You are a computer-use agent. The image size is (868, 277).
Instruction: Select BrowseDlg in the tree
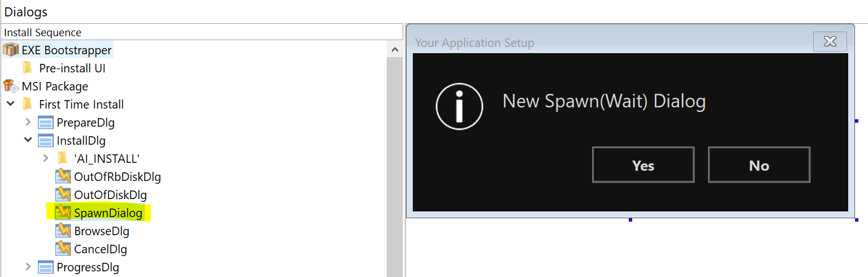[102, 231]
